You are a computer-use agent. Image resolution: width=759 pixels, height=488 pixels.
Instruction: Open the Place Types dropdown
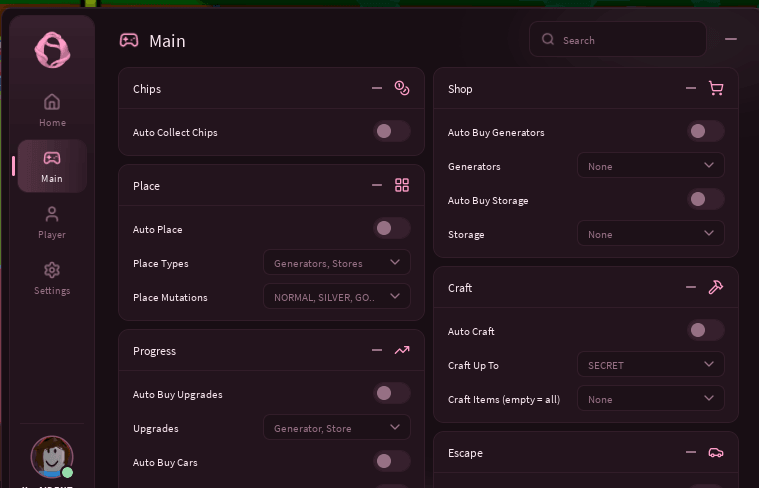click(x=337, y=262)
